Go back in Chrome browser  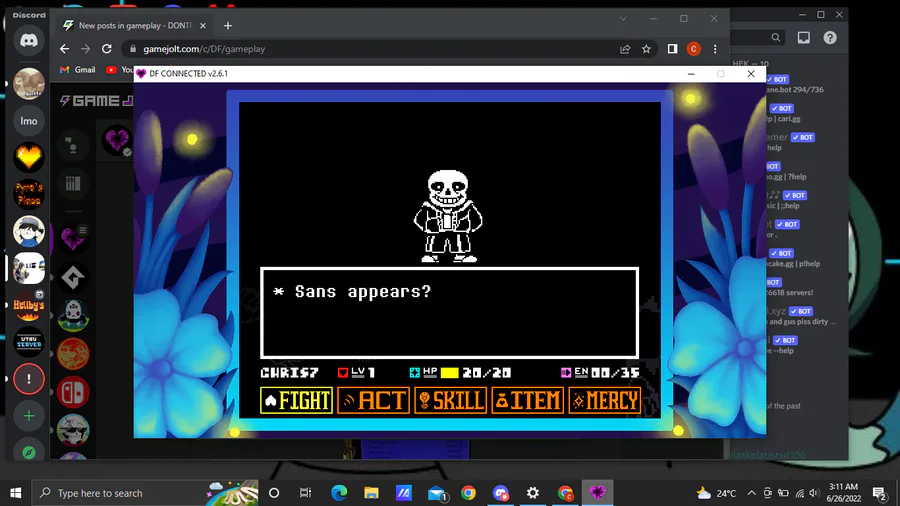pyautogui.click(x=64, y=49)
